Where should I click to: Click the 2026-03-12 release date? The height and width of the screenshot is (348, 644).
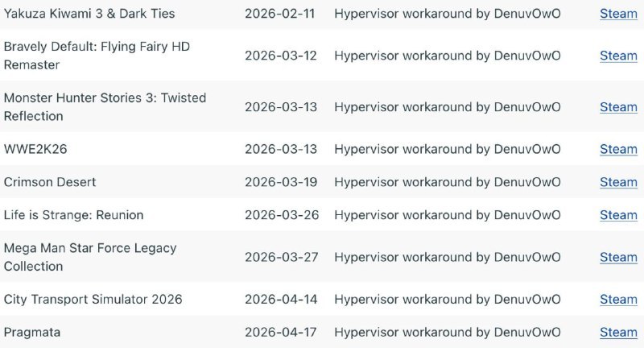point(281,56)
